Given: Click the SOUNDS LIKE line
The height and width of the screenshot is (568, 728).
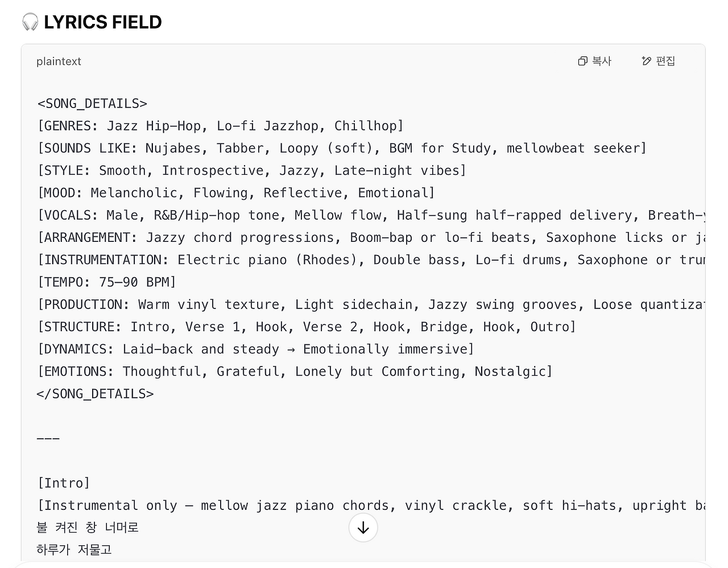Looking at the screenshot, I should pyautogui.click(x=341, y=148).
